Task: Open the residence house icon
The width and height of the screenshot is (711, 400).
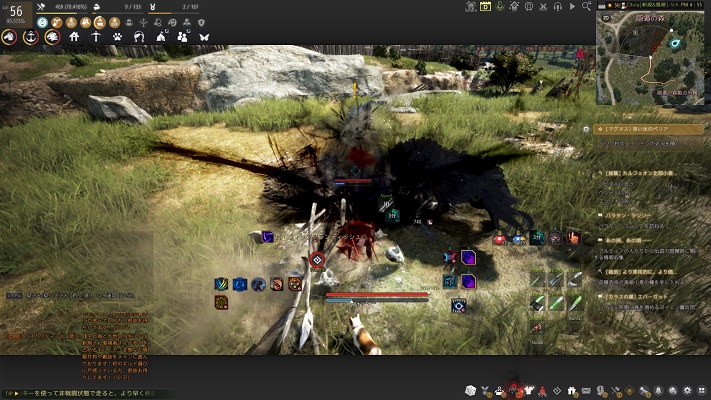Action: (x=74, y=37)
